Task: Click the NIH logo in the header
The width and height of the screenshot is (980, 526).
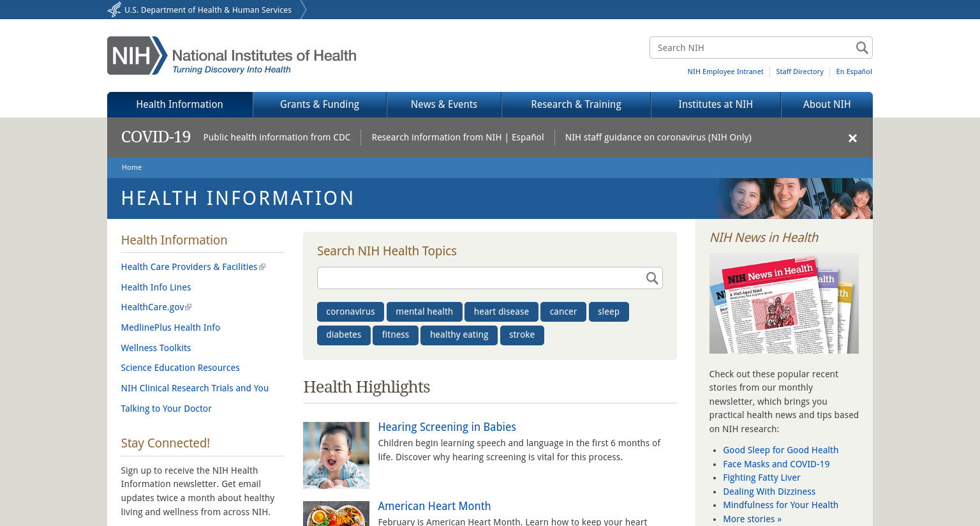Action: pyautogui.click(x=232, y=56)
